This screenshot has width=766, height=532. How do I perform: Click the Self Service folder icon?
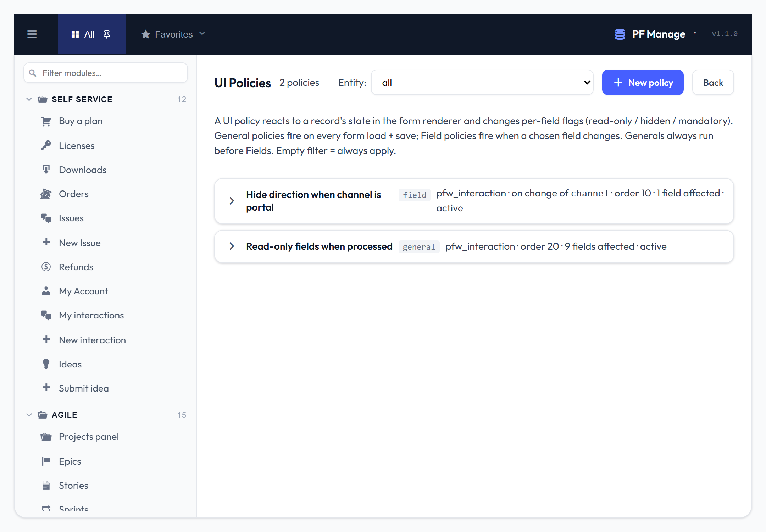point(43,99)
